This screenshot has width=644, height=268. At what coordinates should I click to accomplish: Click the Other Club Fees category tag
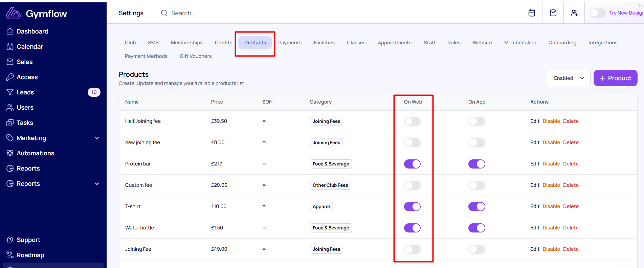pyautogui.click(x=330, y=185)
